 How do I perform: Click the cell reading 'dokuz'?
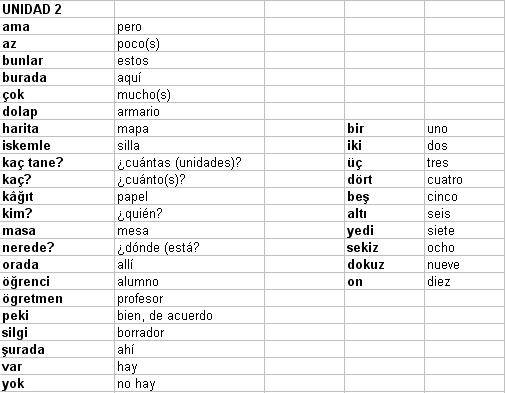[384, 264]
